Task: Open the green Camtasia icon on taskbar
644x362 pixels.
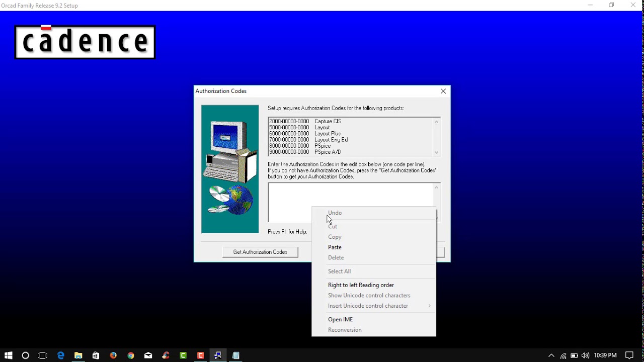Action: coord(183,355)
